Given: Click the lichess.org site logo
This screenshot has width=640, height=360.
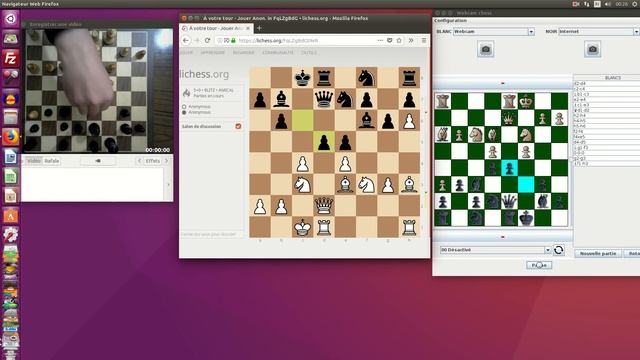Looking at the screenshot, I should pos(204,74).
